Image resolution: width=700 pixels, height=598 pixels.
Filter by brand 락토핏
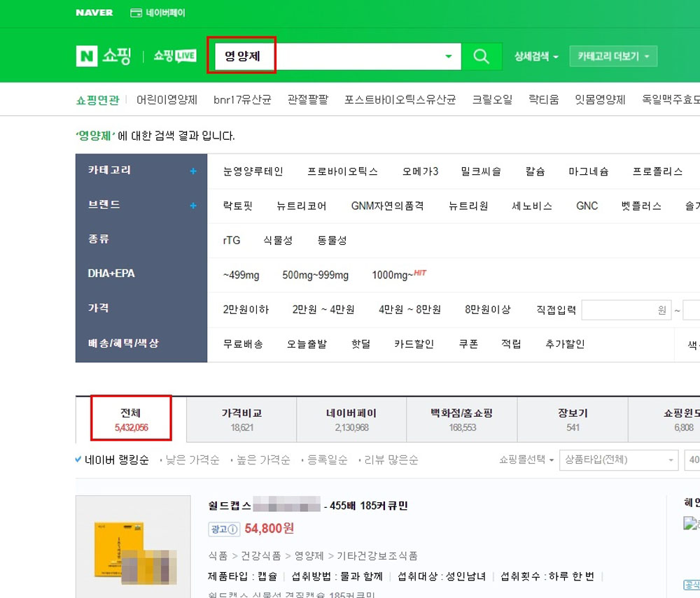[x=237, y=206]
